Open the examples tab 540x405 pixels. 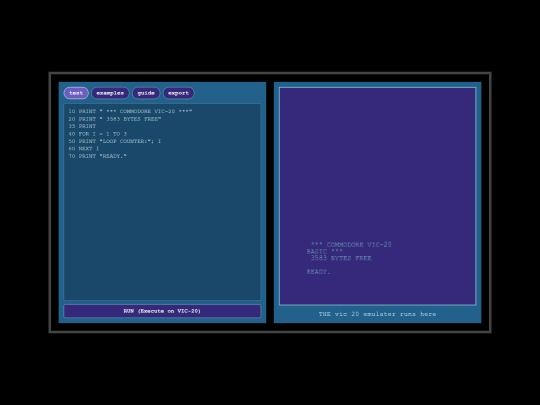click(x=110, y=93)
